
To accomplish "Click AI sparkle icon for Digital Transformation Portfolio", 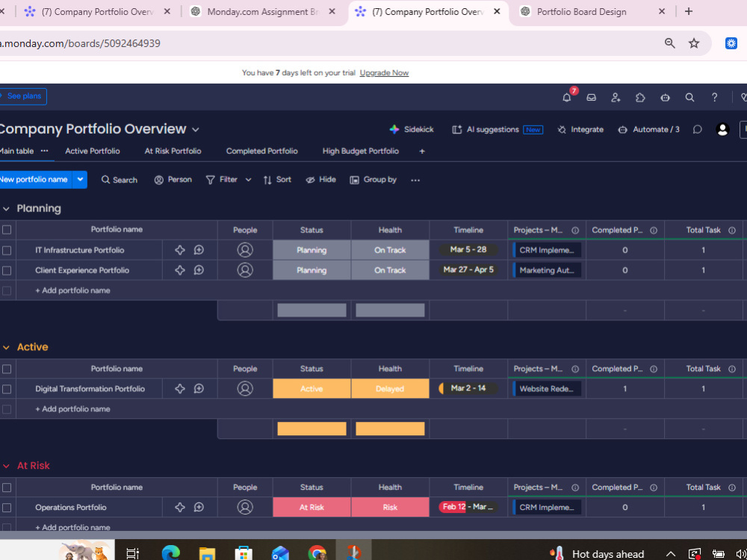I will pos(179,388).
